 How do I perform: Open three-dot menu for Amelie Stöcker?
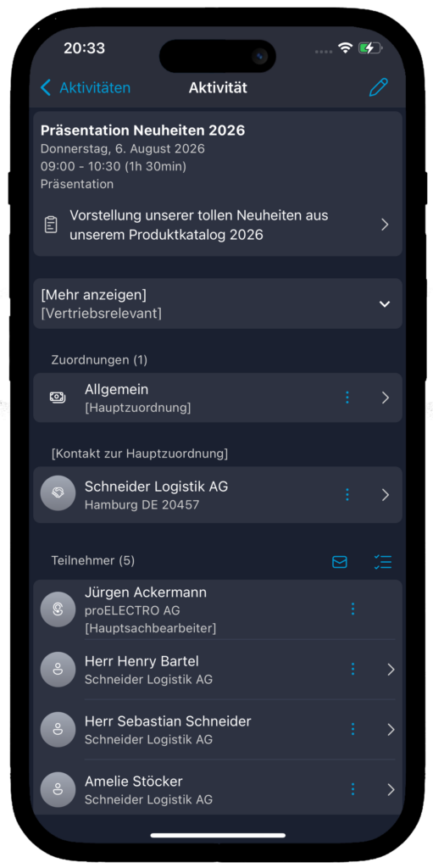353,789
